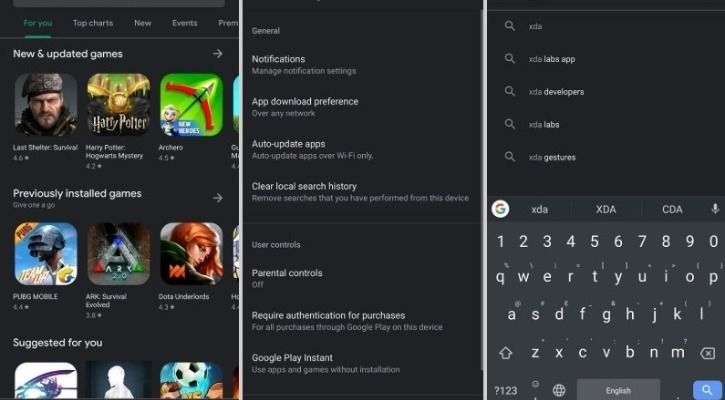
Task: Tap the backspace key on keyboard
Action: click(707, 353)
